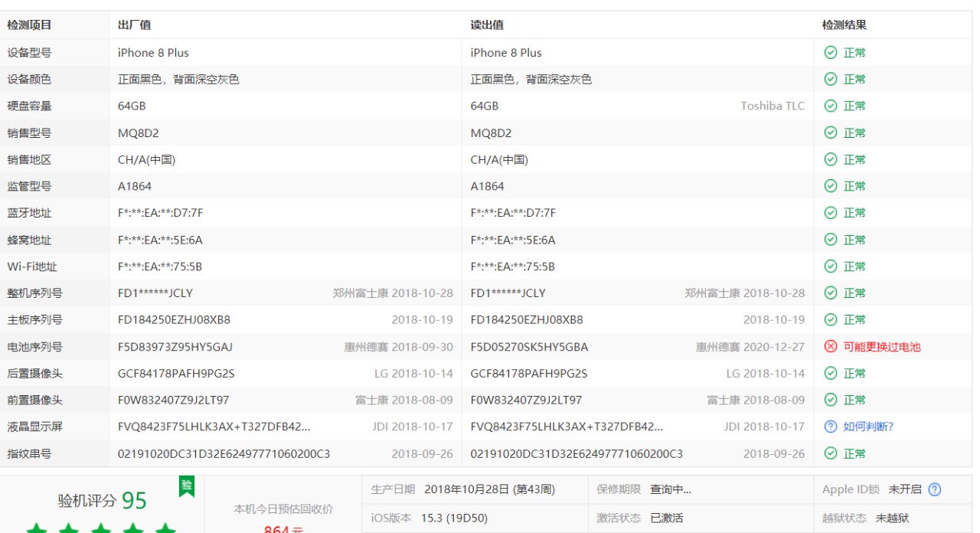Click the green check icon in 监管型号 row
980x533 pixels.
pyautogui.click(x=830, y=186)
